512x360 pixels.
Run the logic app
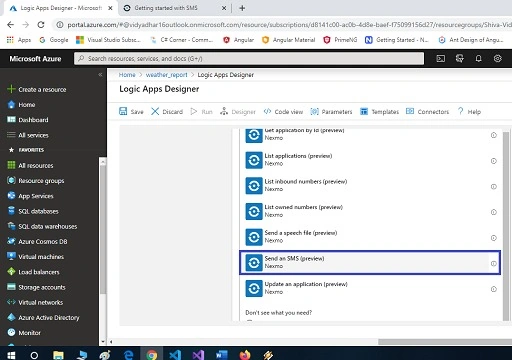[x=201, y=112]
